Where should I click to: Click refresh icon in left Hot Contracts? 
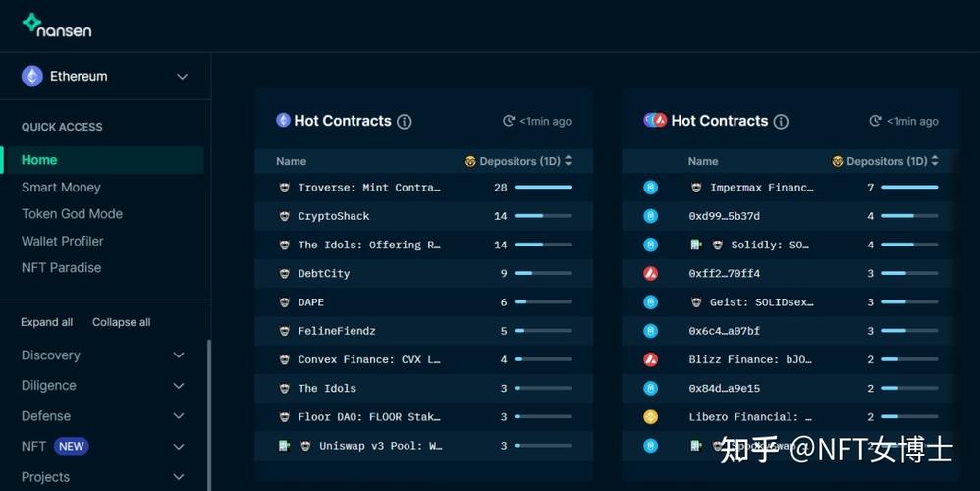pos(509,121)
